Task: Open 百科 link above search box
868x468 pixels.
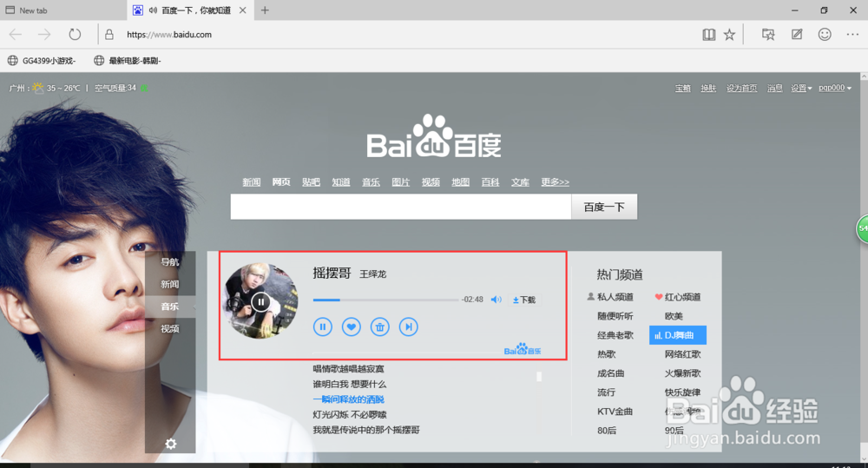Action: (490, 181)
